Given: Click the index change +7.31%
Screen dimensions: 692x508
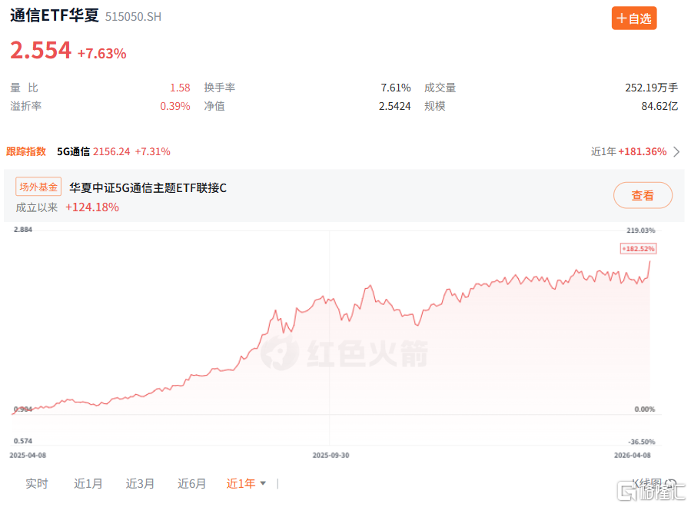Looking at the screenshot, I should [153, 151].
